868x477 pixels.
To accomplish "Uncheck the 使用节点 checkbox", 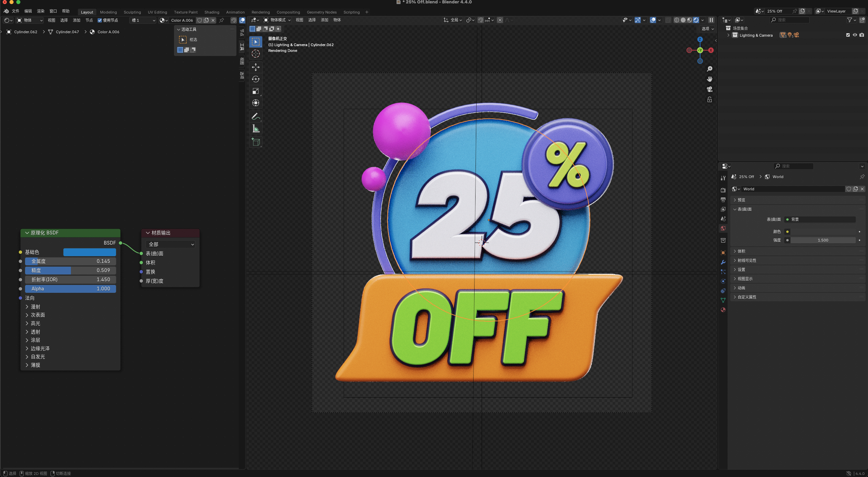I will 100,20.
